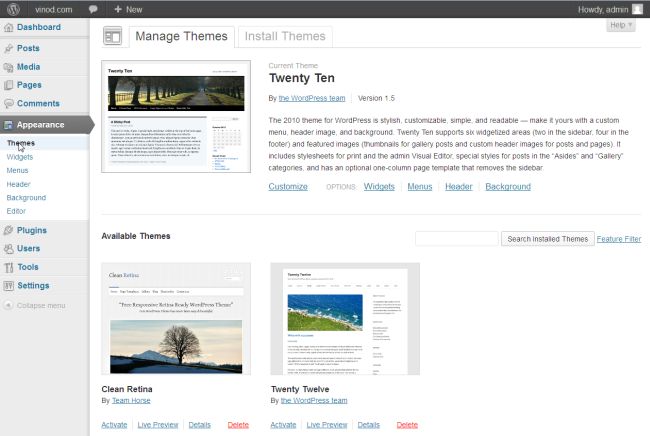
Task: Click the admin avatar icon
Action: tap(637, 9)
